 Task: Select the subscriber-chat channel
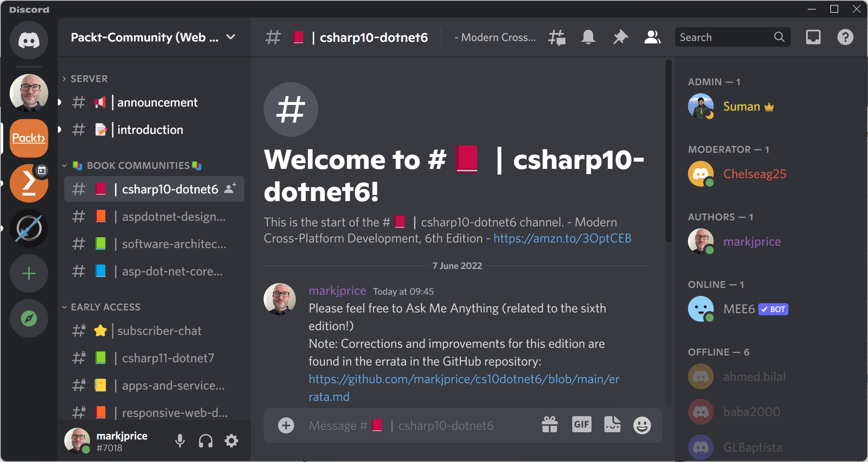(x=159, y=331)
